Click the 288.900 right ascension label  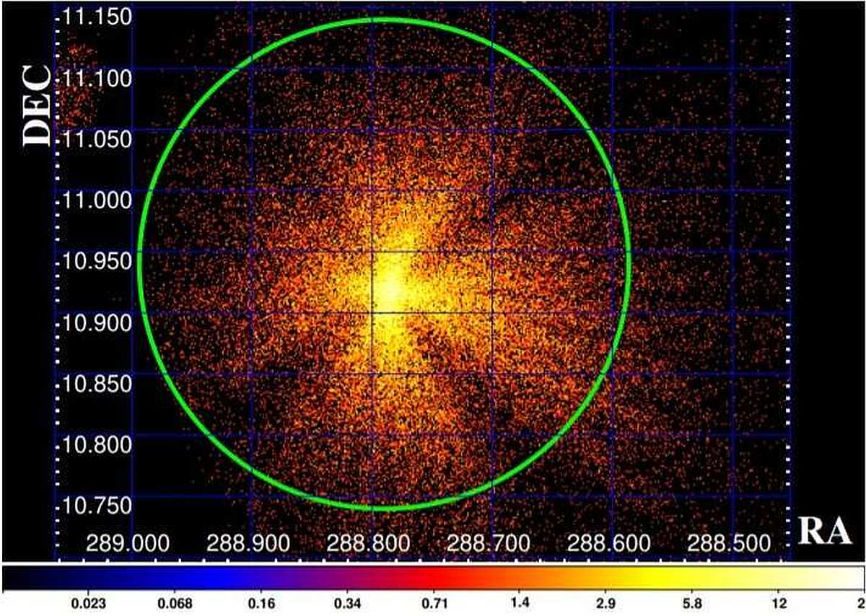tap(248, 542)
